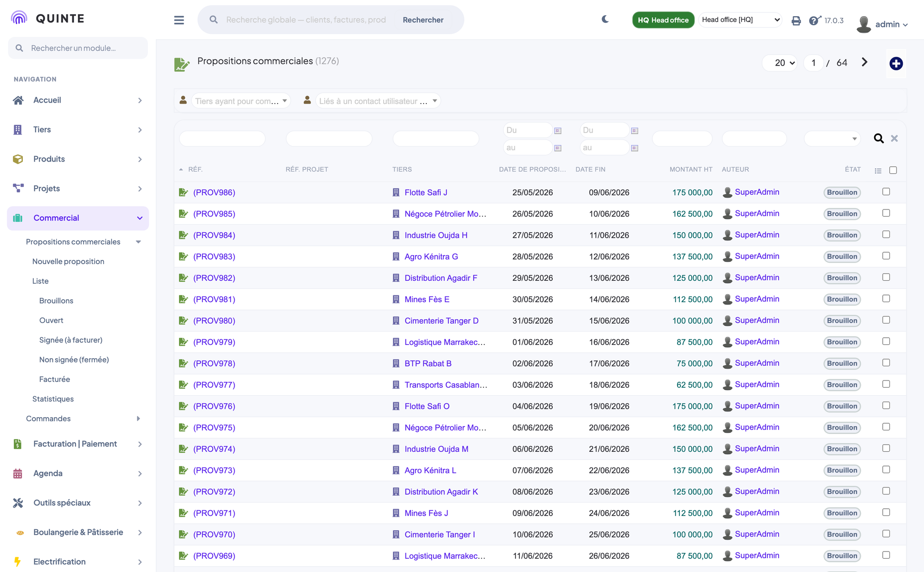
Task: Go to next page arrow
Action: tap(865, 62)
